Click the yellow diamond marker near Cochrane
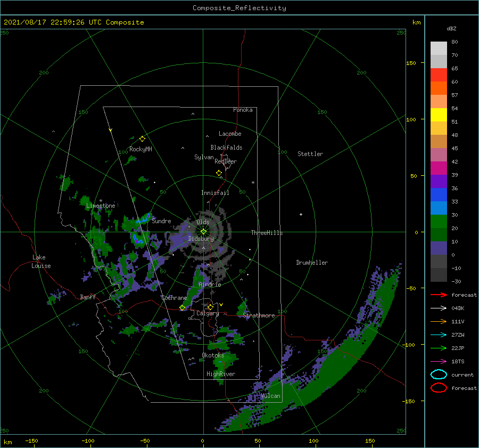The image size is (479, 448). click(182, 307)
